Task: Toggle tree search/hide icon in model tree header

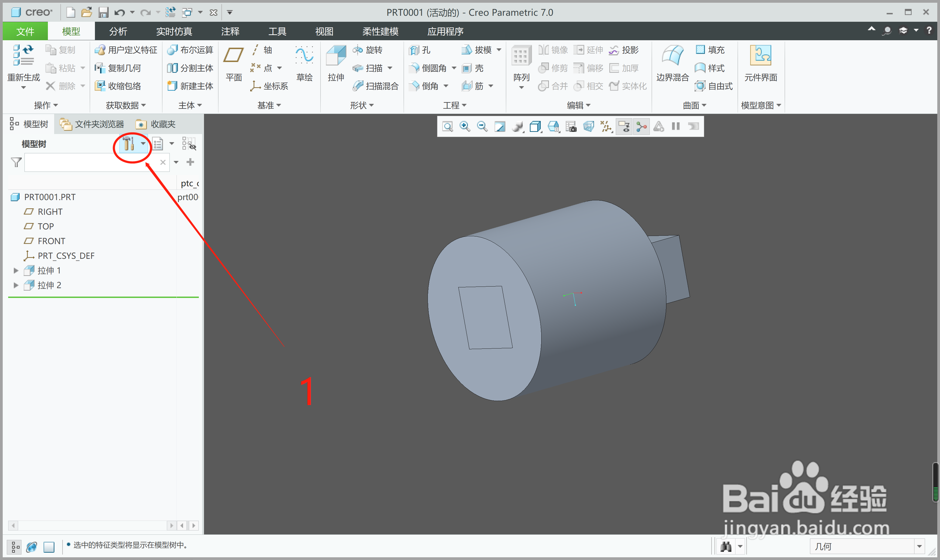Action: (x=189, y=143)
